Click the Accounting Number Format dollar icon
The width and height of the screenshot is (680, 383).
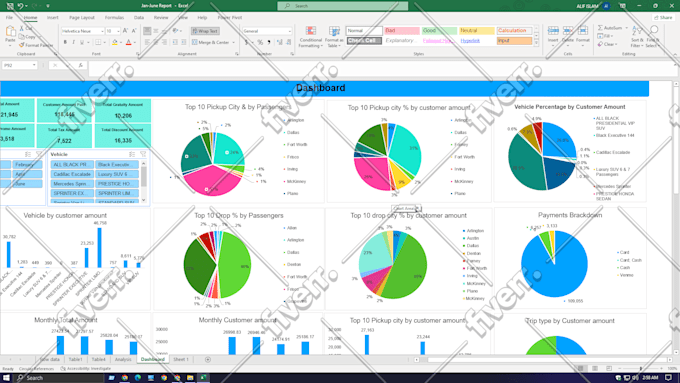click(x=246, y=42)
